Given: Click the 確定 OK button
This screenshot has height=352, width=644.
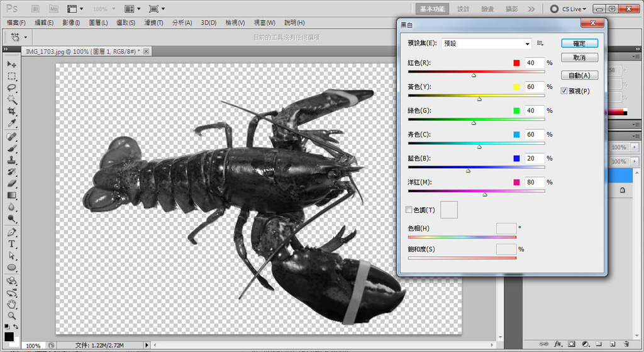Looking at the screenshot, I should point(579,43).
